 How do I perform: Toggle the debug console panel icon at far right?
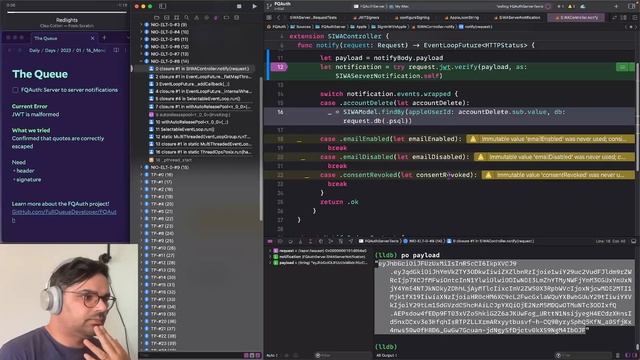pyautogui.click(x=633, y=241)
